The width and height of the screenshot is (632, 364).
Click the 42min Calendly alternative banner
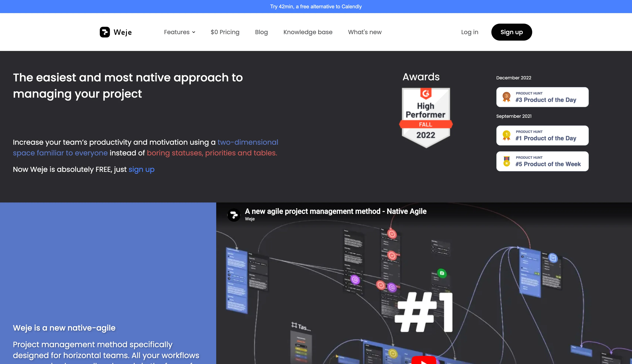point(316,6)
